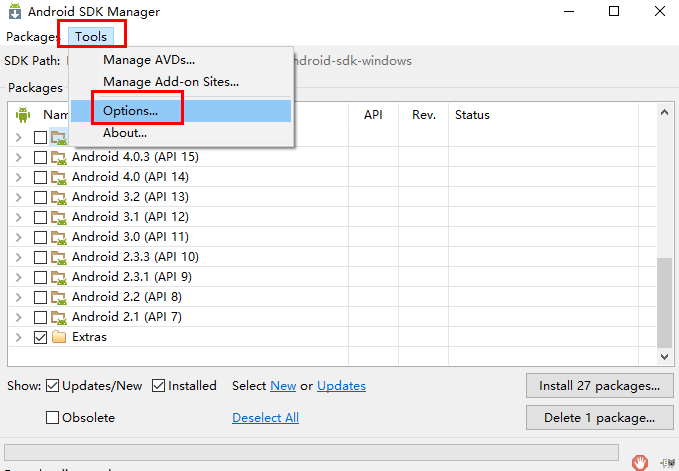This screenshot has height=471, width=679.
Task: Click the package list vertical scrollbar thumb
Action: [664, 303]
